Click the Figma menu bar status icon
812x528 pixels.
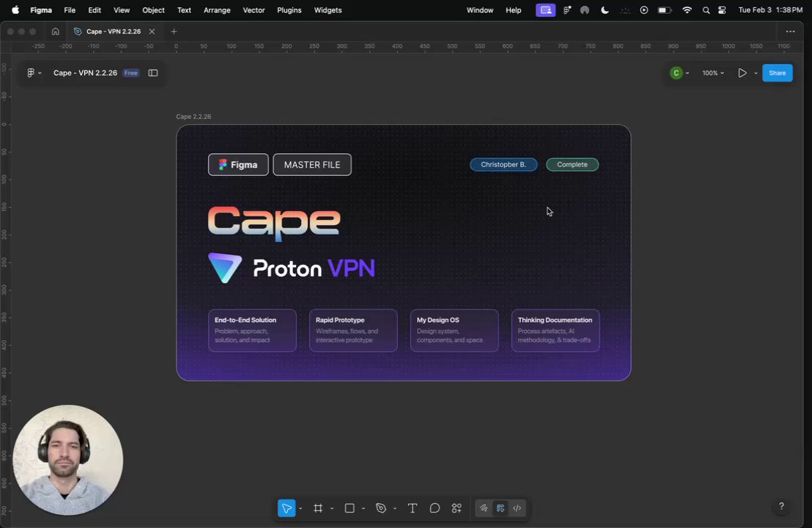(567, 10)
